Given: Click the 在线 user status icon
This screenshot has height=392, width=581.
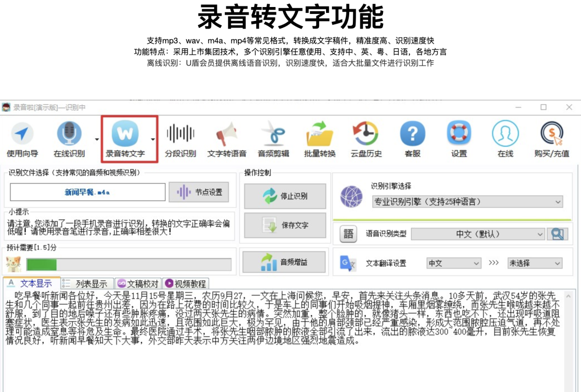Looking at the screenshot, I should click(505, 140).
